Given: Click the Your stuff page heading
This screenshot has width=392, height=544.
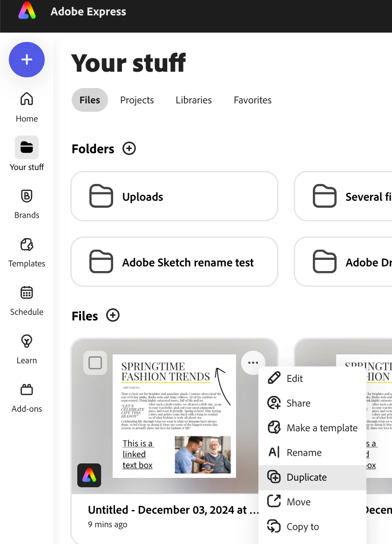Looking at the screenshot, I should click(x=128, y=63).
